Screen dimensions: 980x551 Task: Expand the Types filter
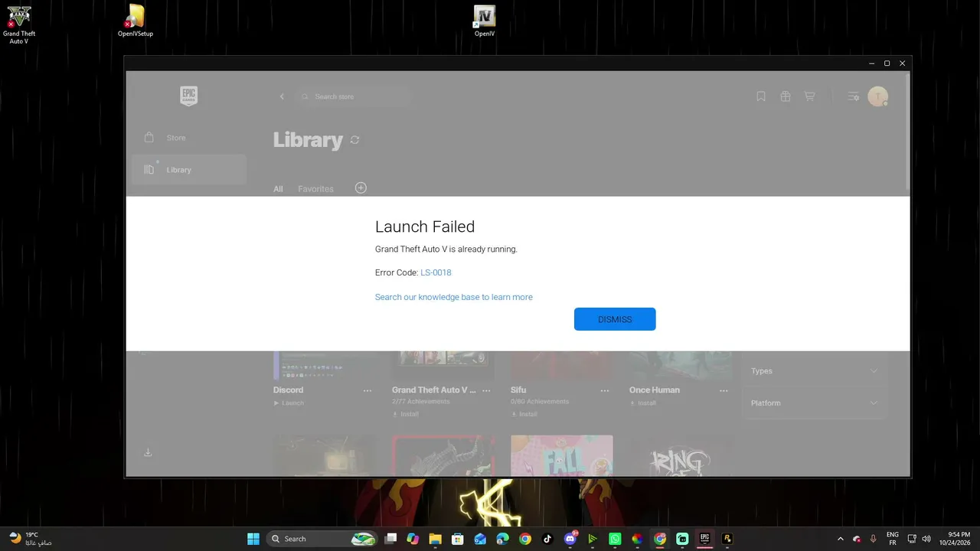tap(815, 371)
